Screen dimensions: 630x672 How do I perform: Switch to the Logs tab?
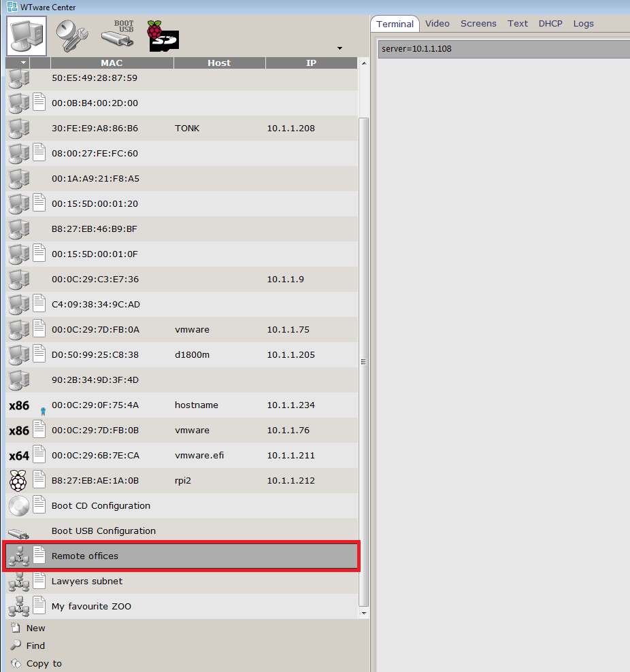583,24
